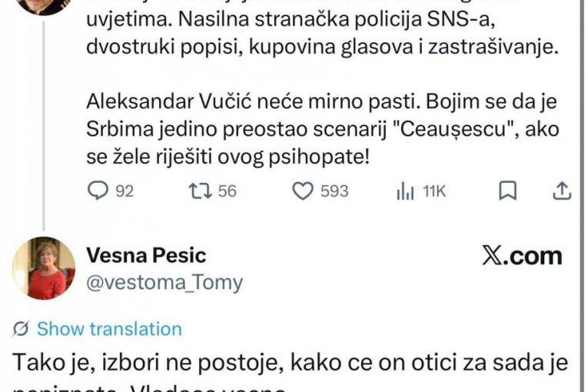The width and height of the screenshot is (588, 392).
Task: Bookmark the tweet about Aleksandar Vučić
Action: 507,191
